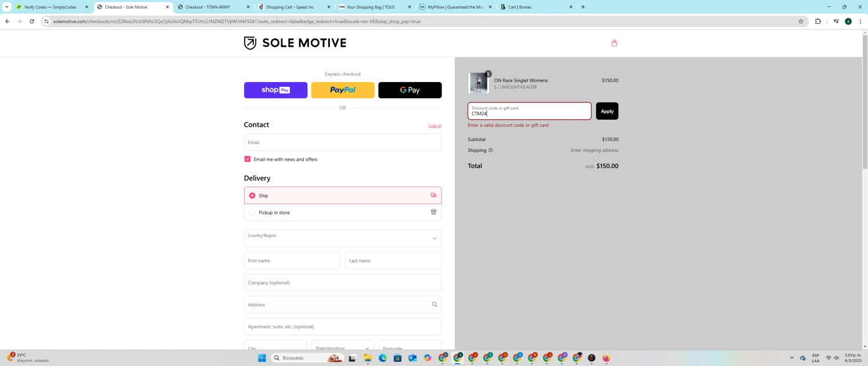Open the clock showing 1:03 p. m.
This screenshot has width=868, height=366.
853,358
